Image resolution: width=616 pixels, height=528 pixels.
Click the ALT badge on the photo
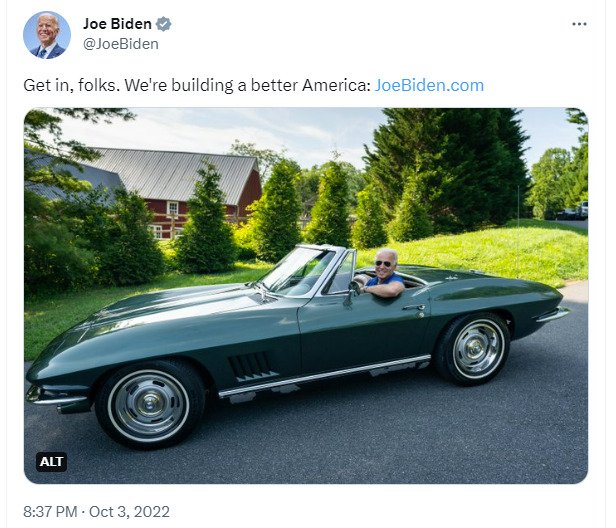(52, 461)
